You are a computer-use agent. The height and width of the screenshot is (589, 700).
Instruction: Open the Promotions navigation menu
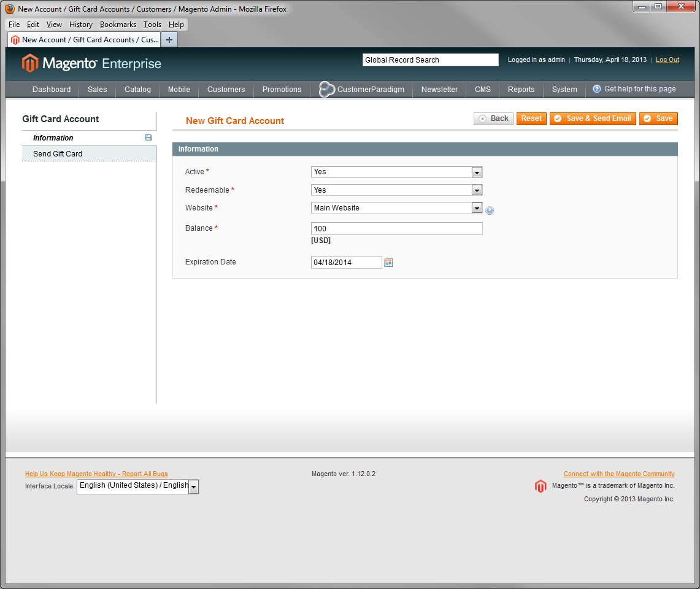tap(282, 90)
